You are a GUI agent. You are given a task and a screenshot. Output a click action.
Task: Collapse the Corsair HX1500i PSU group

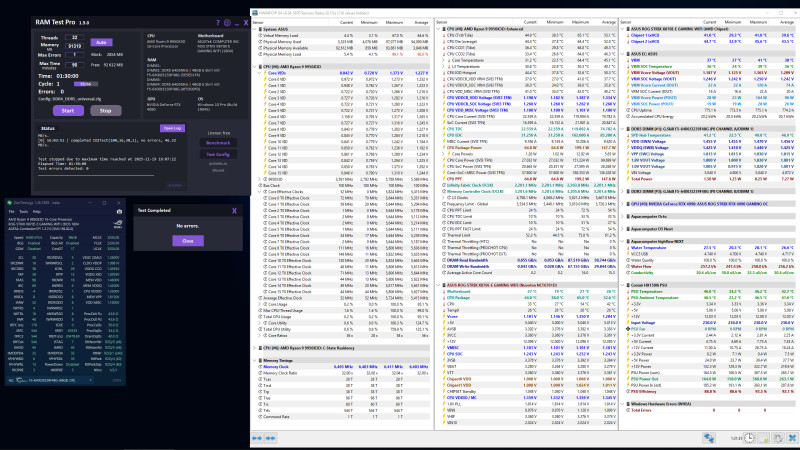click(x=622, y=285)
